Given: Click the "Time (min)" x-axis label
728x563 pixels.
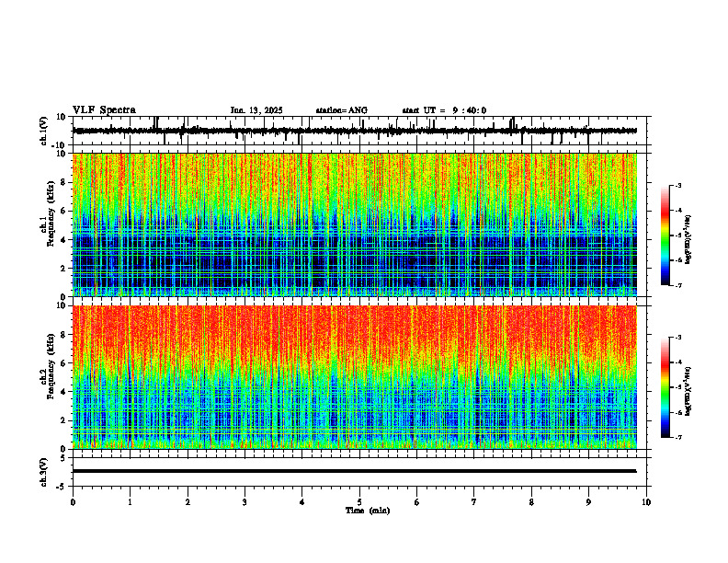Looking at the screenshot, I should [368, 511].
